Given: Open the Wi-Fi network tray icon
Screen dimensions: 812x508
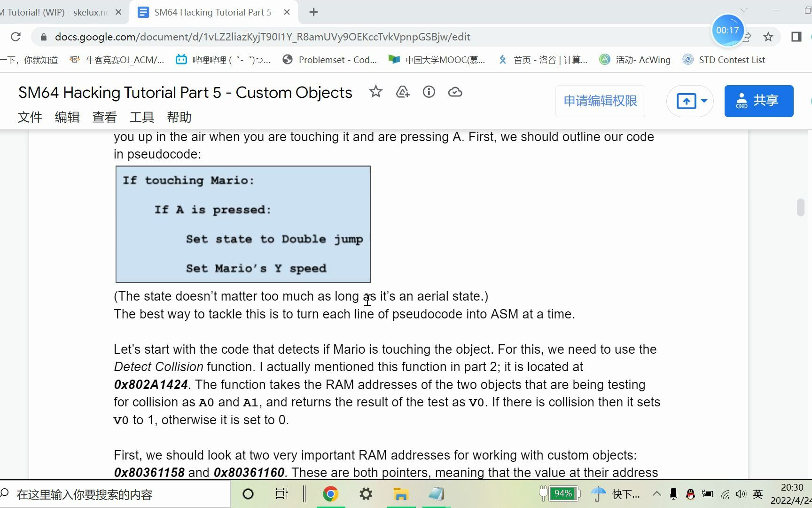Looking at the screenshot, I should [725, 494].
